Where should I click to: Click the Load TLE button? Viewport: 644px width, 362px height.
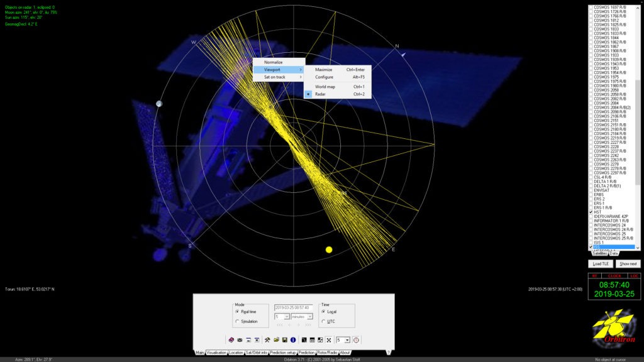[601, 264]
